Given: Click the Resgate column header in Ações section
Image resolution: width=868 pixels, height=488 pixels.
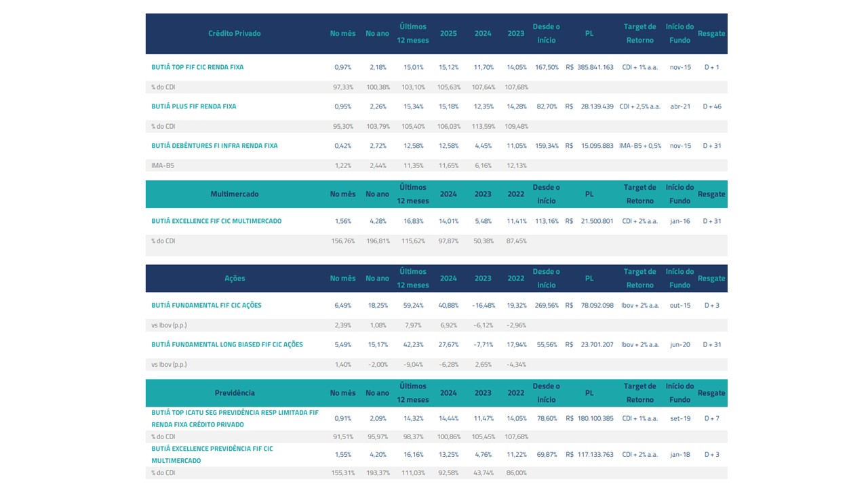Looking at the screenshot, I should tap(711, 279).
